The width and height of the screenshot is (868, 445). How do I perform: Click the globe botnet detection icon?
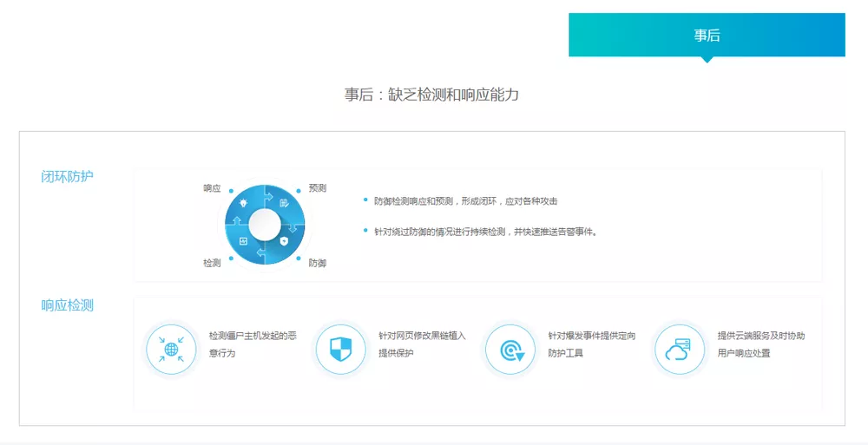[171, 350]
